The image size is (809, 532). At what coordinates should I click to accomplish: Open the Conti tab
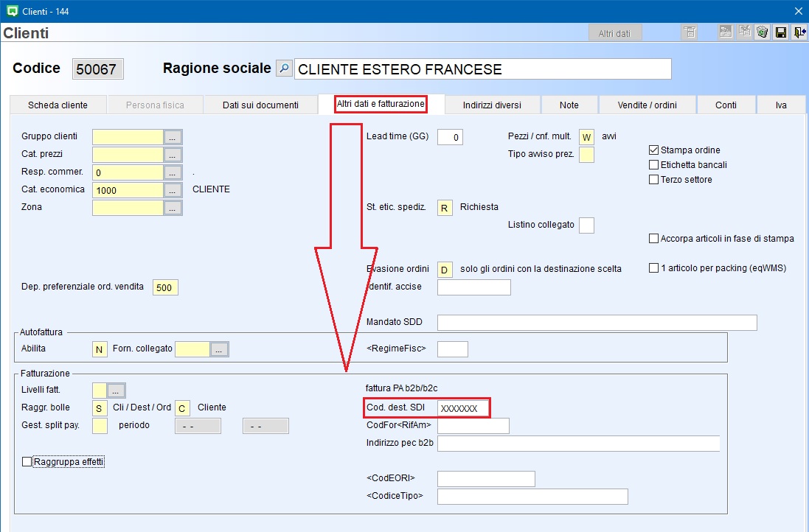point(726,105)
